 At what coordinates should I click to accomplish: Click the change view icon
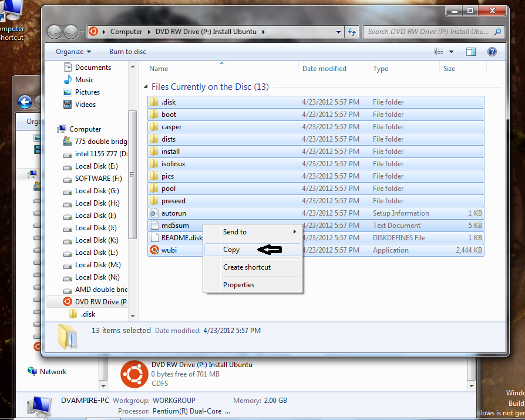(x=439, y=52)
